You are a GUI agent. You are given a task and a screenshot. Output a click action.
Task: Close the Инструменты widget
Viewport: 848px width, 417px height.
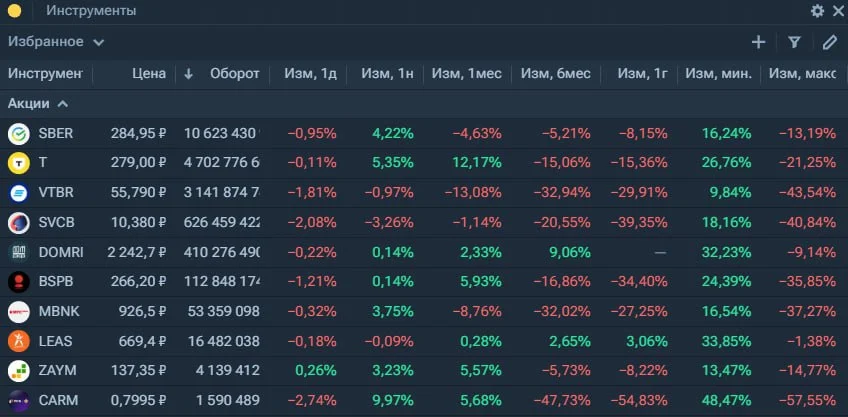point(838,11)
